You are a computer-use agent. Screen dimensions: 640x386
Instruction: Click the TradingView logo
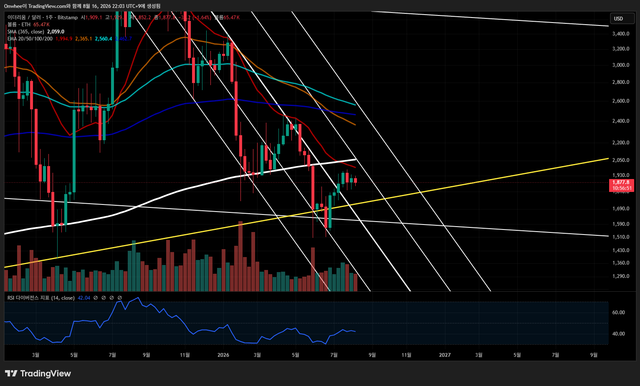click(x=38, y=373)
